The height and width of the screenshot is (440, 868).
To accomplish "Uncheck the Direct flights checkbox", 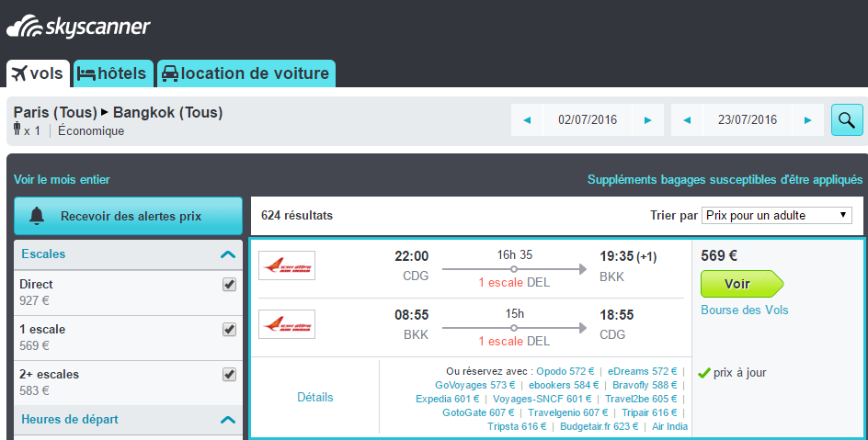I will click(x=229, y=284).
